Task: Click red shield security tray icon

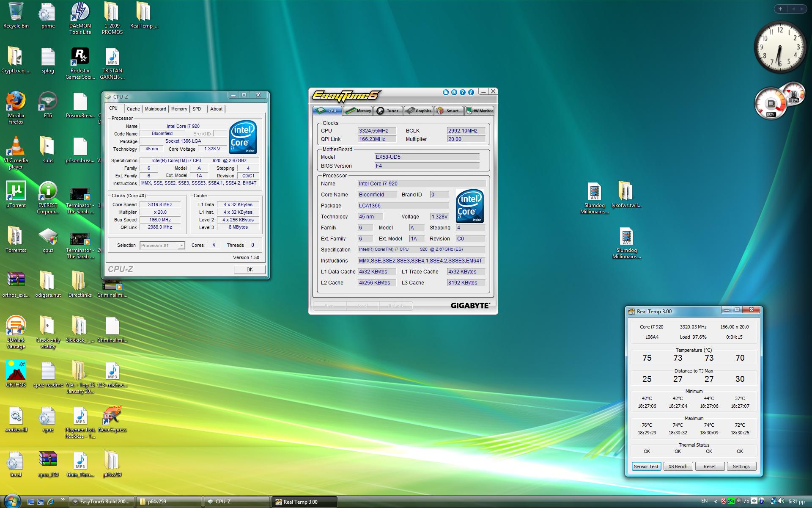Action: [724, 501]
